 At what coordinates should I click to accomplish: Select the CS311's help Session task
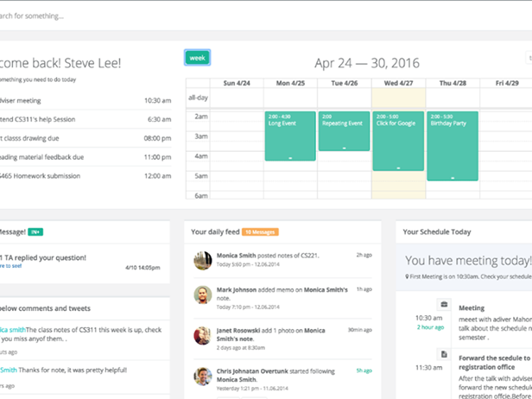point(85,119)
